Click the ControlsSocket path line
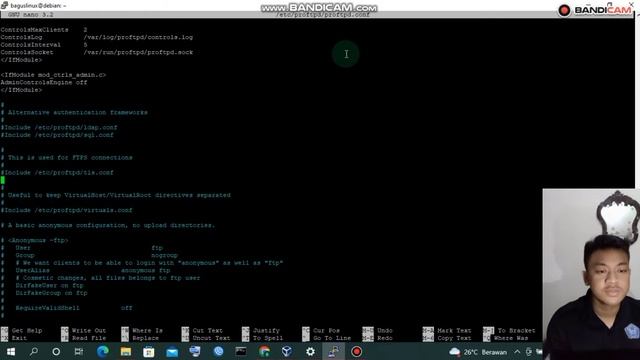The width and height of the screenshot is (640, 360). click(97, 52)
